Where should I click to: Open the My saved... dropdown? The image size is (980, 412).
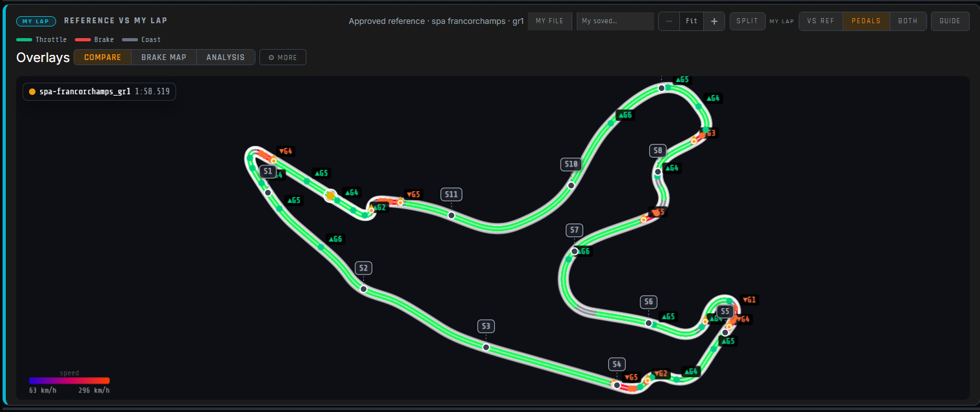(615, 21)
